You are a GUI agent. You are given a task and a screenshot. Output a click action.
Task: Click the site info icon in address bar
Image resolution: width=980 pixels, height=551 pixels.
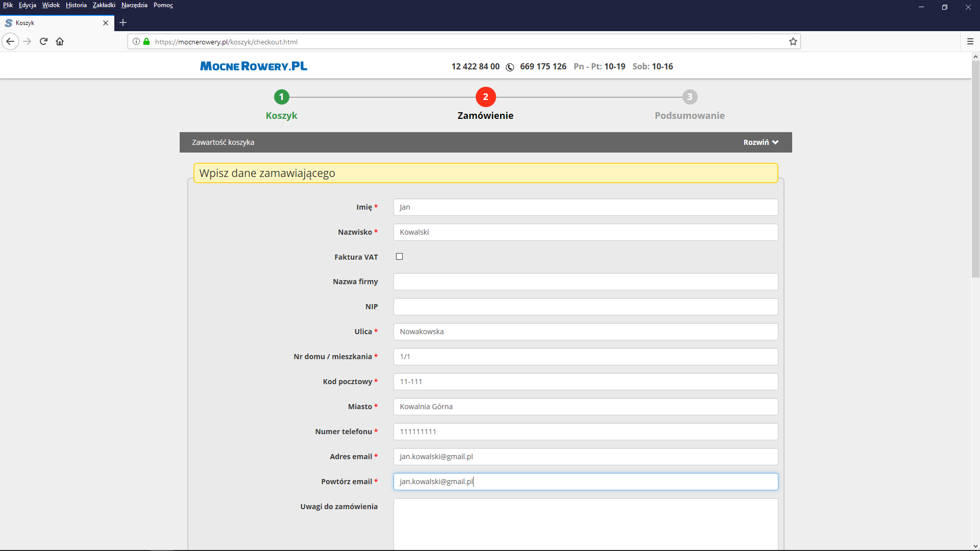pyautogui.click(x=136, y=42)
